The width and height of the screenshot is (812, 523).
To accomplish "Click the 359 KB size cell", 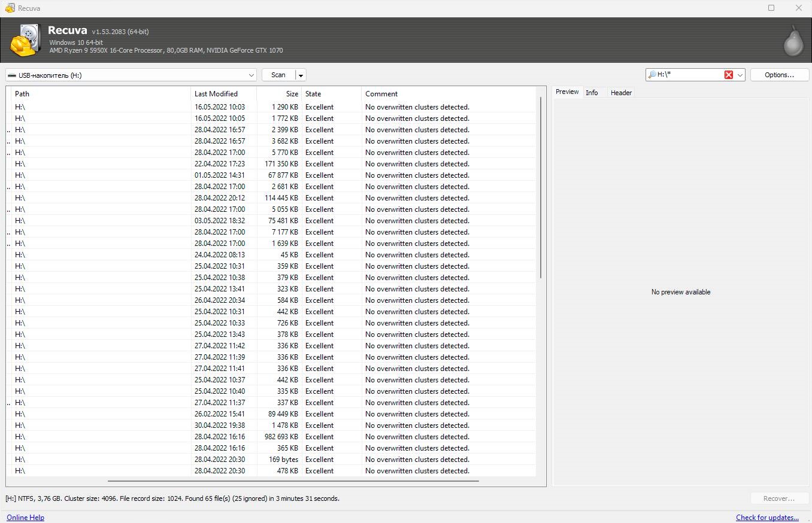I will click(287, 266).
